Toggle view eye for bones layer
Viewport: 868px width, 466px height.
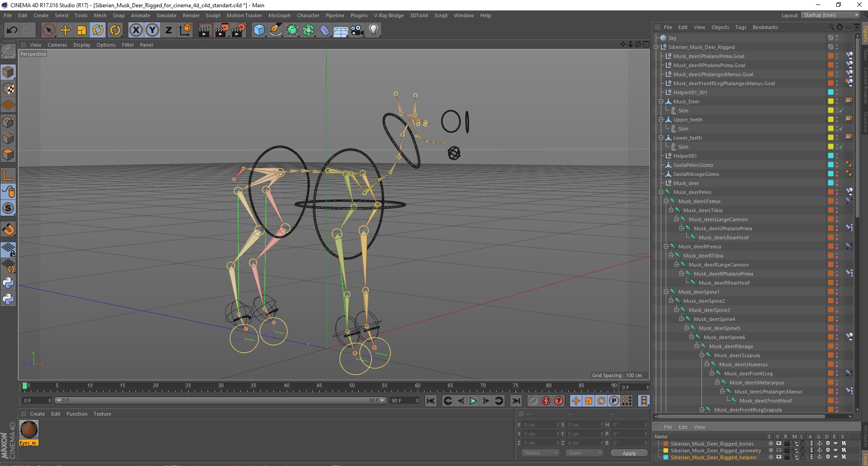pyautogui.click(x=779, y=444)
